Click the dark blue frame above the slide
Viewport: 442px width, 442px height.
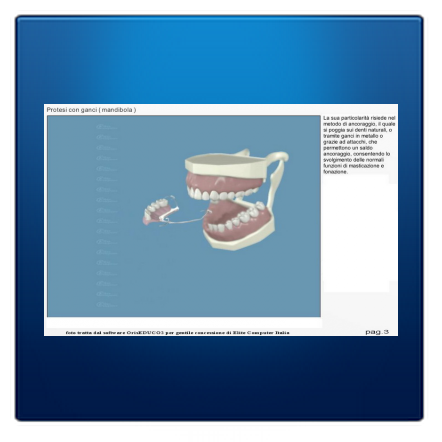(x=220, y=60)
